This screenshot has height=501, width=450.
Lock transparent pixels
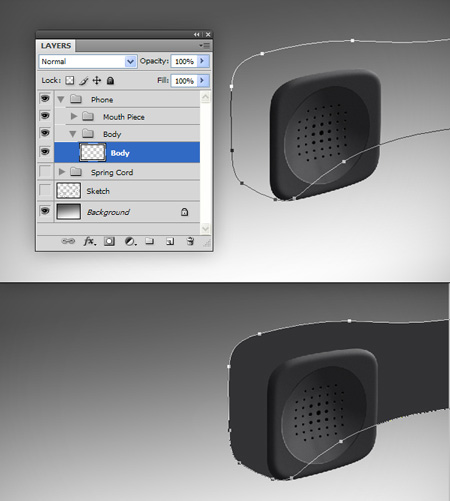pyautogui.click(x=70, y=80)
